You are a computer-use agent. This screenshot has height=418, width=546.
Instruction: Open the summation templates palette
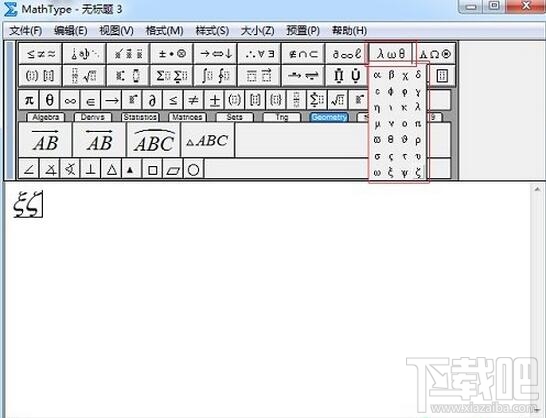[172, 76]
